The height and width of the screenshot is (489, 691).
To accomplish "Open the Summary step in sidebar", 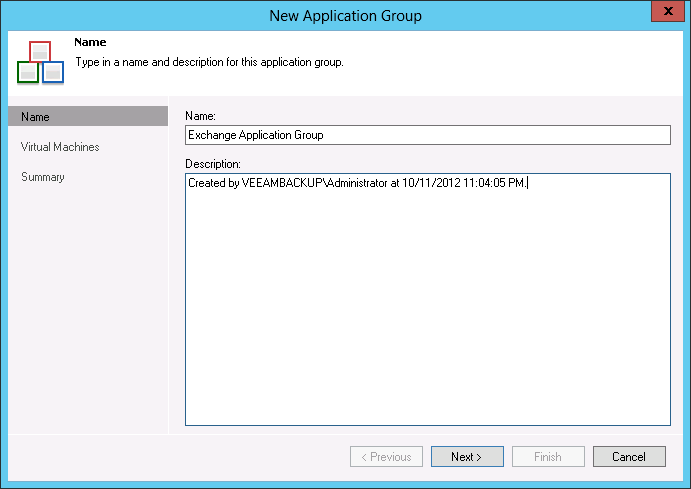I will pyautogui.click(x=43, y=177).
